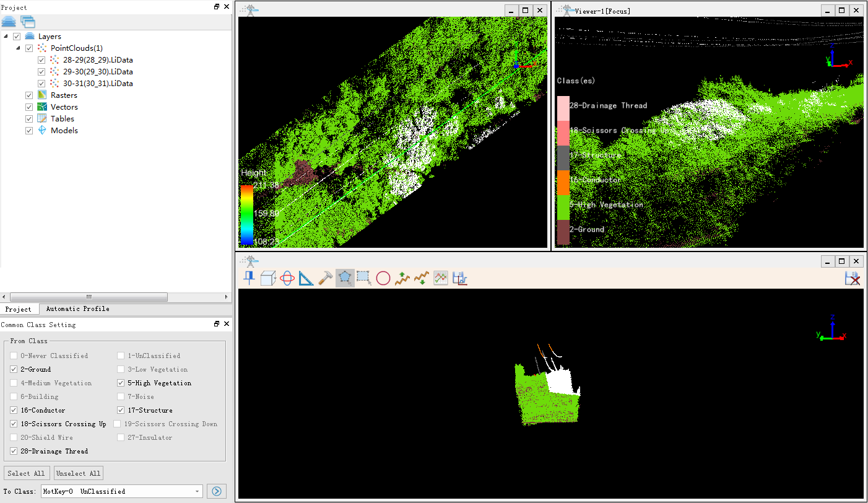Click the Project panel scroll-right arrow
Screen dimensions: 868x503
[226, 297]
